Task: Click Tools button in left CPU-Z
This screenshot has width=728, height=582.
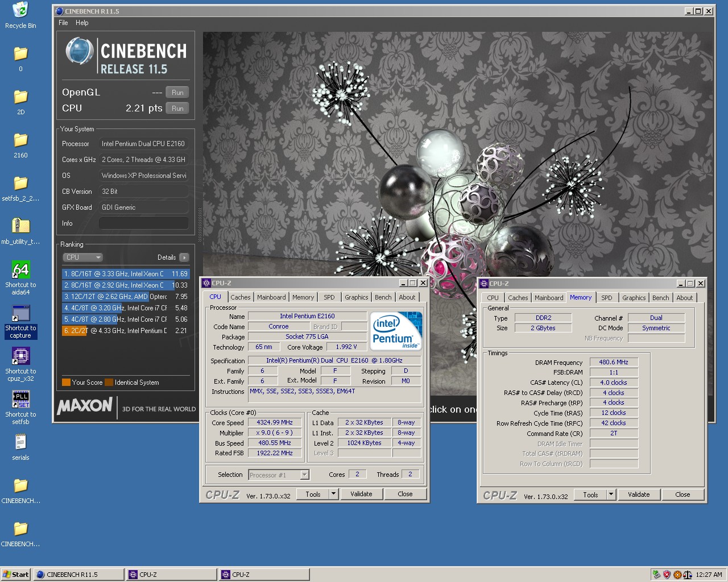Action: point(313,494)
